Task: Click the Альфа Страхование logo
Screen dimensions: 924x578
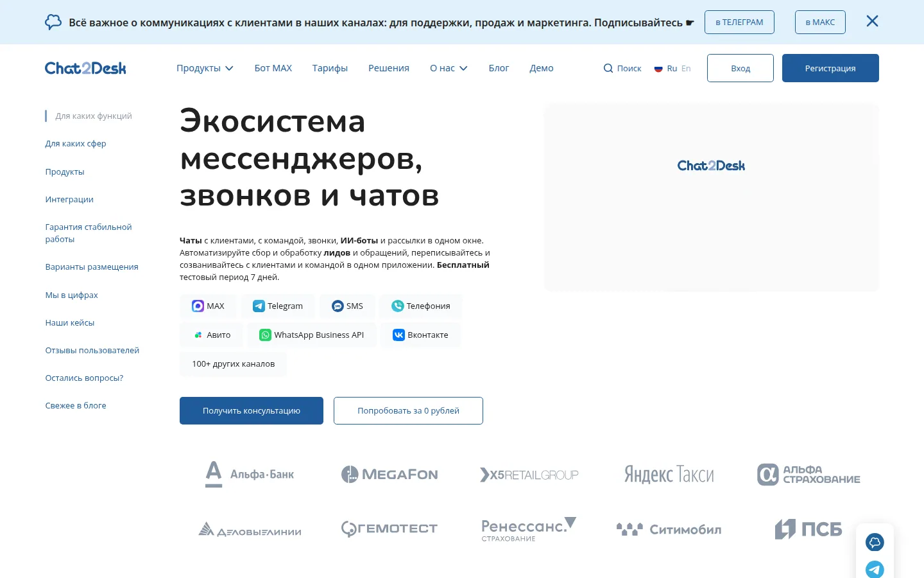Action: 809,475
